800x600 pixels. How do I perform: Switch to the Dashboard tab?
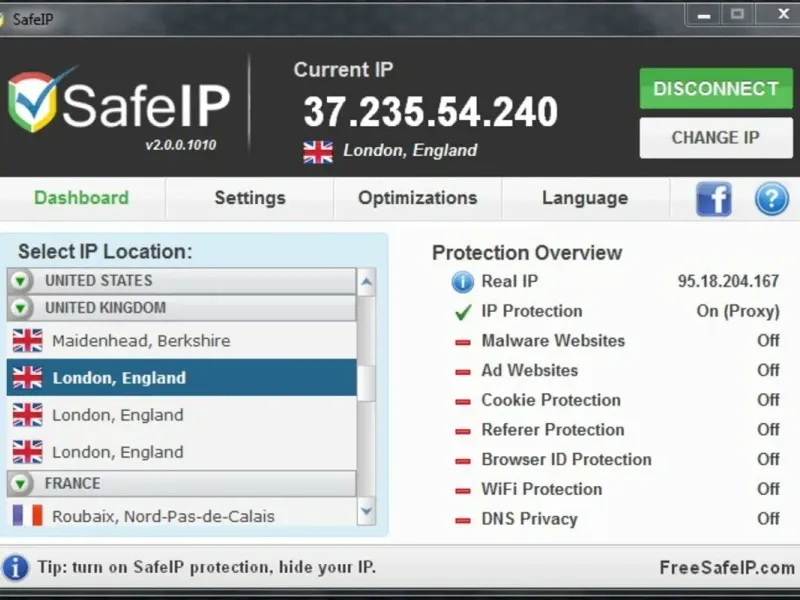click(82, 198)
